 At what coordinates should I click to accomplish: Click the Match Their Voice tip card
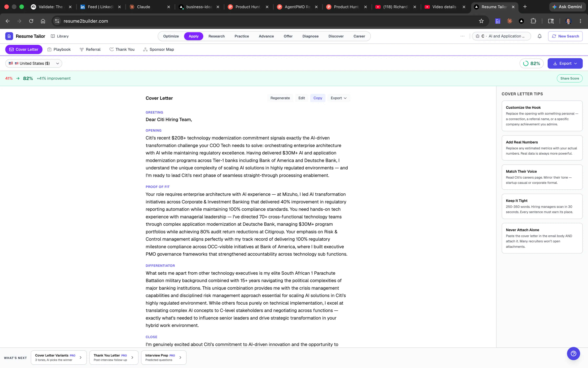tap(542, 177)
